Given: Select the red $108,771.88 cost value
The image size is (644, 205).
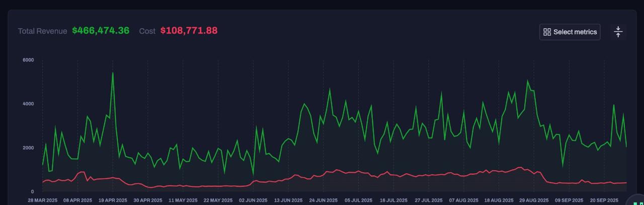Looking at the screenshot, I should coord(189,31).
